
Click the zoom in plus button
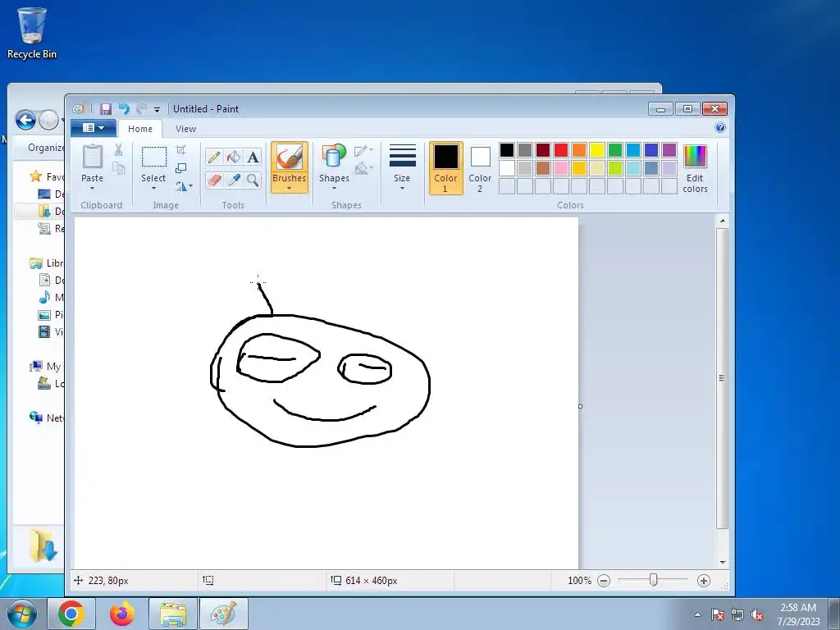pos(703,581)
